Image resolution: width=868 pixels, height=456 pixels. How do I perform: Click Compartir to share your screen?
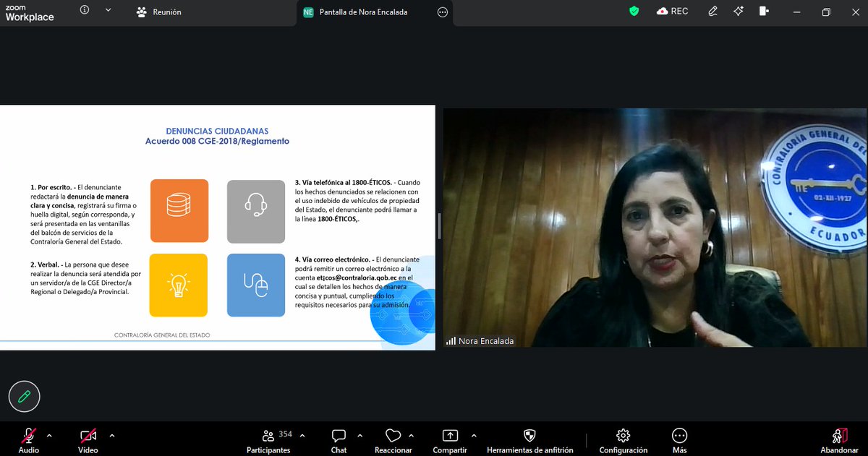450,439
